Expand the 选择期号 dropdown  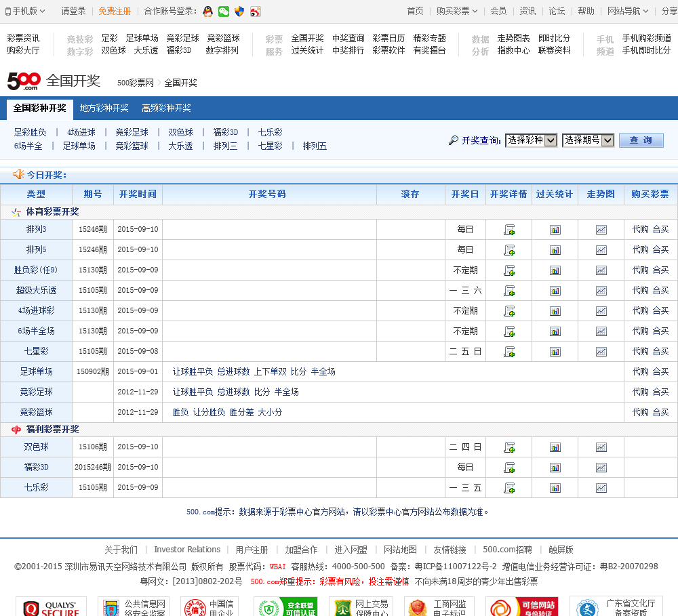pyautogui.click(x=588, y=140)
